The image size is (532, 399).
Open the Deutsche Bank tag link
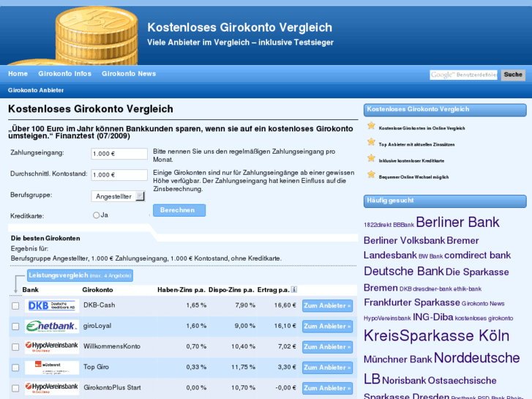tap(404, 271)
